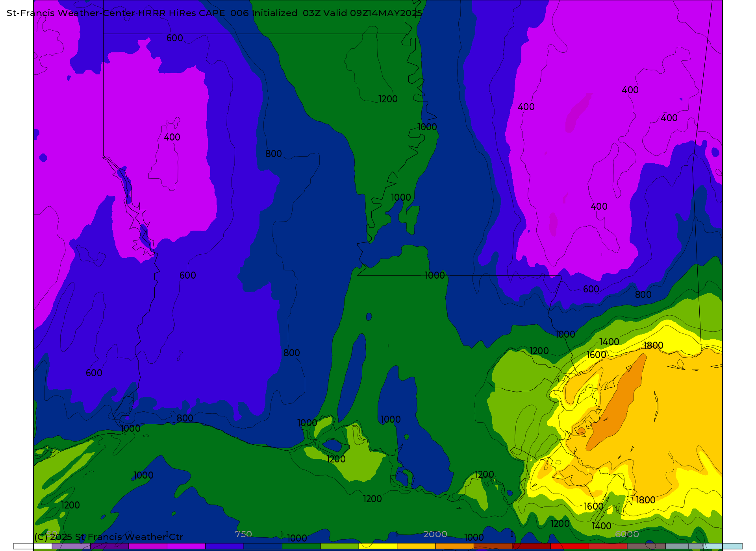Select the dark maroon red swatch in legend
This screenshot has width=756, height=551.
(531, 546)
